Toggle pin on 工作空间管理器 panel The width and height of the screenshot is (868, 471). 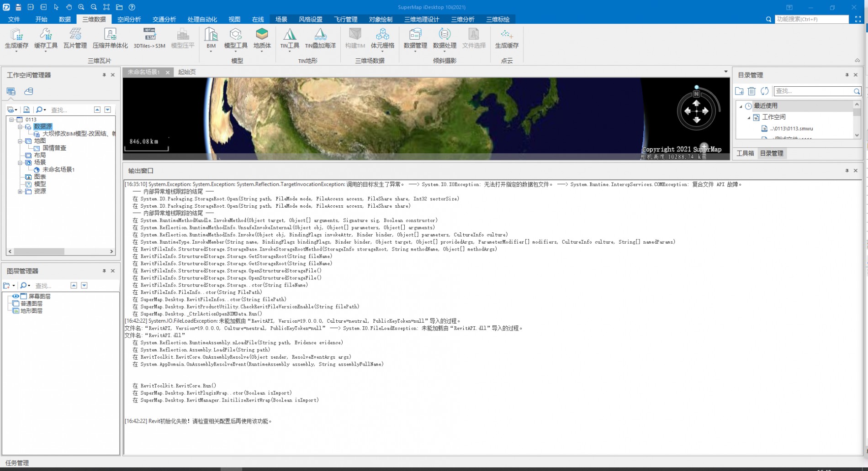coord(104,75)
